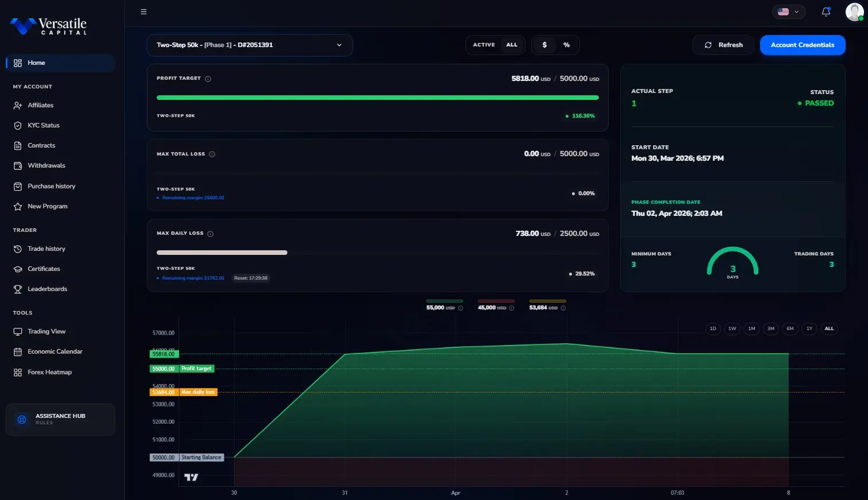Click the Leaderboards trophy icon
Image resolution: width=868 pixels, height=500 pixels.
[x=18, y=289]
